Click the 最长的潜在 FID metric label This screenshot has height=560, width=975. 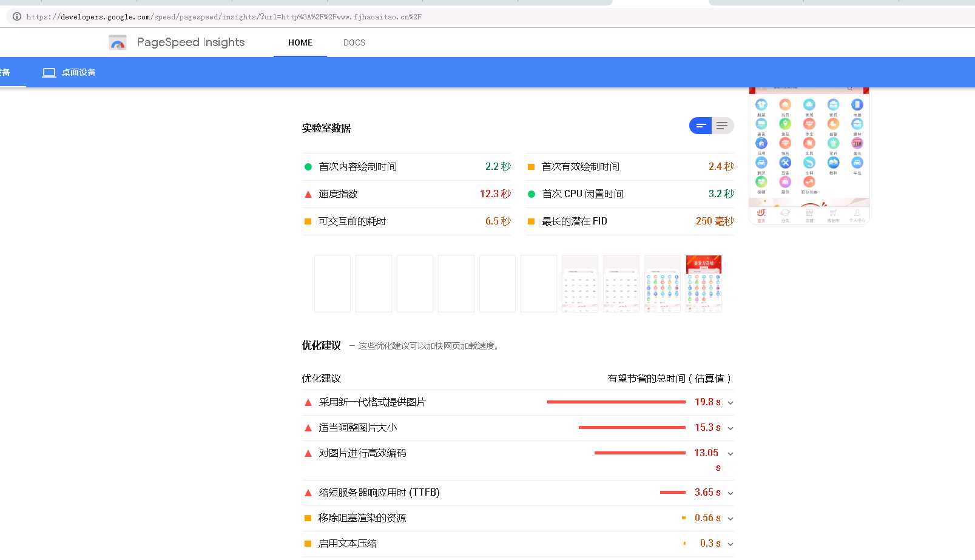click(574, 221)
